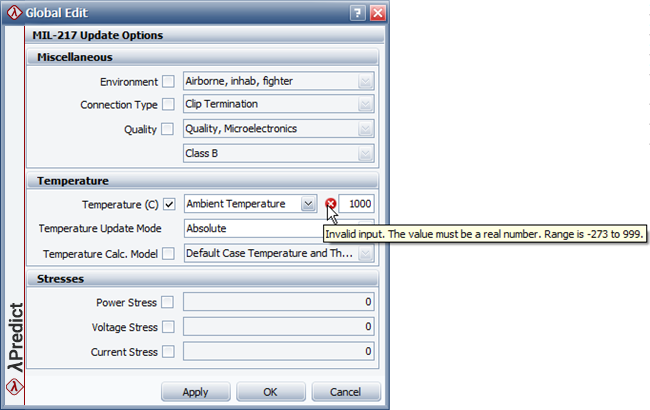The image size is (650, 410).
Task: Enable the Power Stress checkbox
Action: coord(169,302)
